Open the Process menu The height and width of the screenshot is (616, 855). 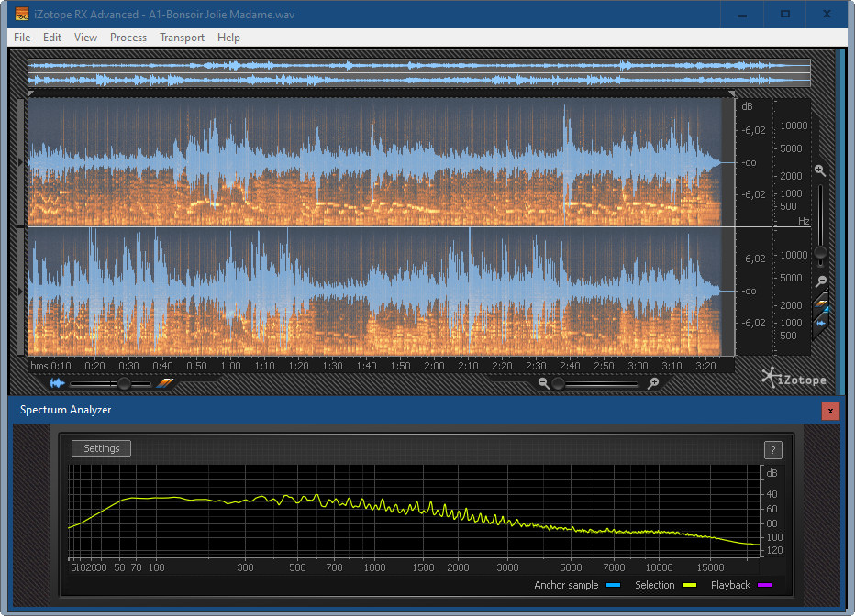pyautogui.click(x=128, y=38)
